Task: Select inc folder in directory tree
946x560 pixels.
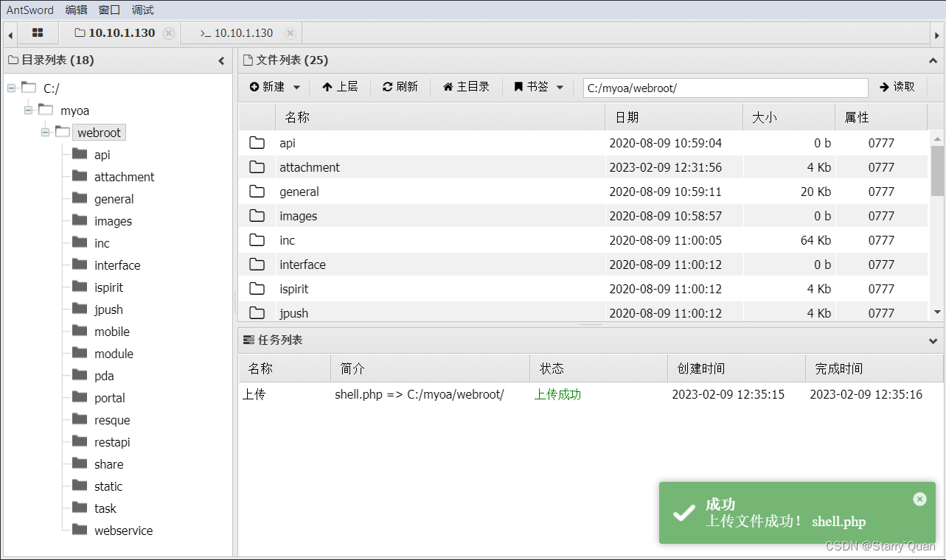Action: (x=102, y=243)
